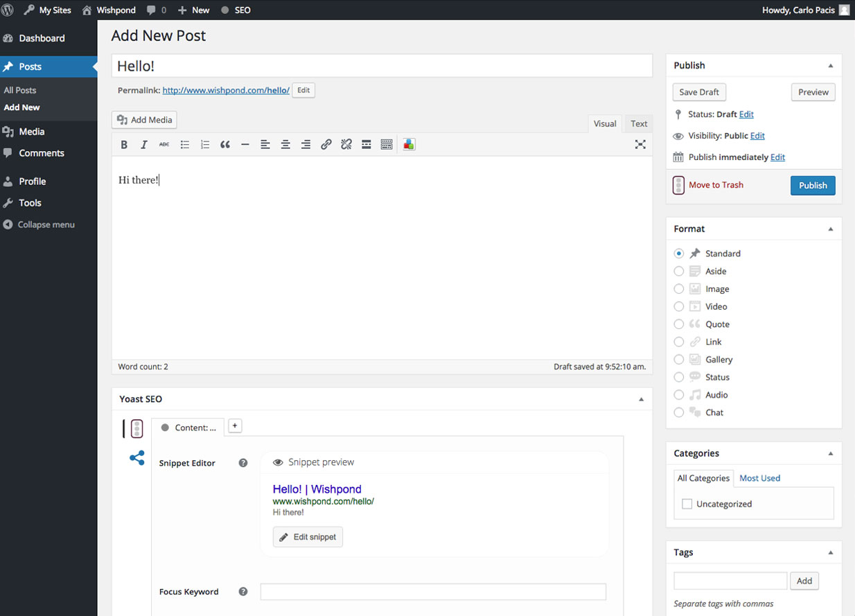Open the My Sites menu
Screen dimensions: 855x616
[x=47, y=10]
